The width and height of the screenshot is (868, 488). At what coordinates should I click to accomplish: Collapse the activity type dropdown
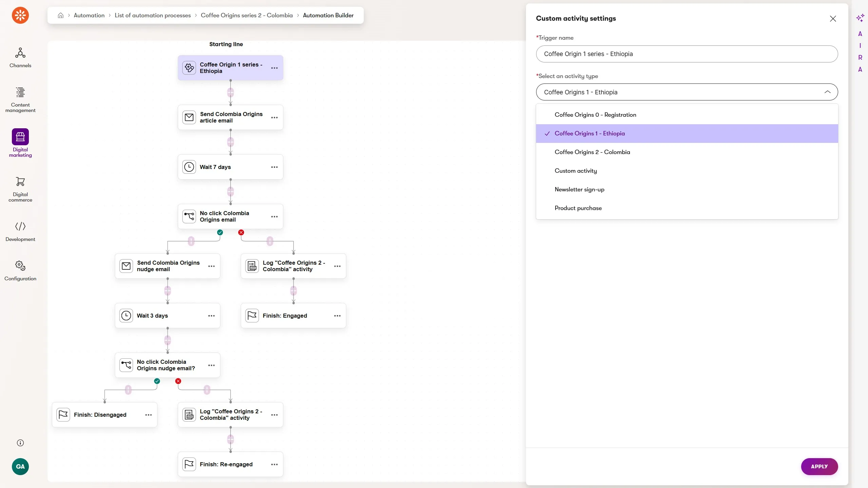tap(827, 92)
